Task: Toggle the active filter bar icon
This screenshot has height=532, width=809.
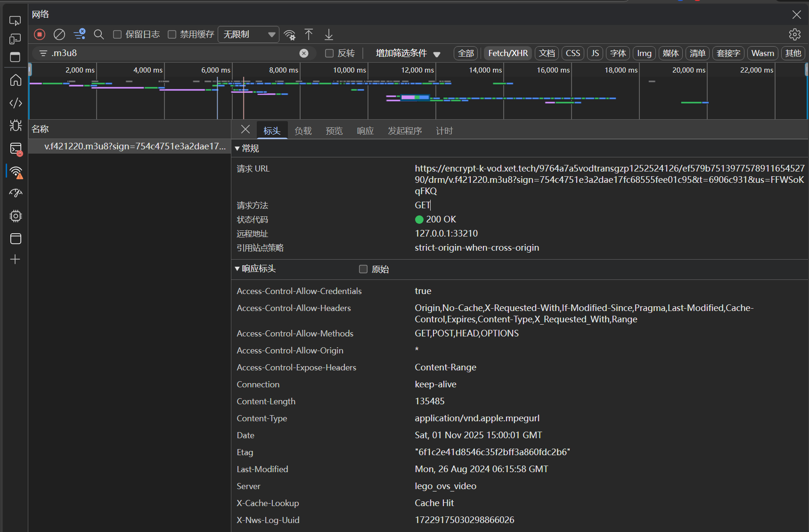Action: coord(79,34)
